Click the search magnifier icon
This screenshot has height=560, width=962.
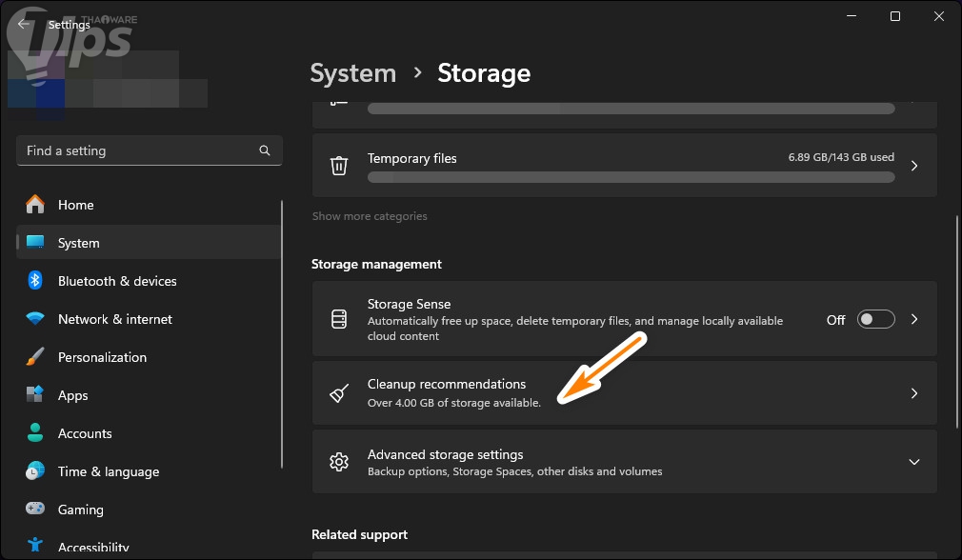265,150
